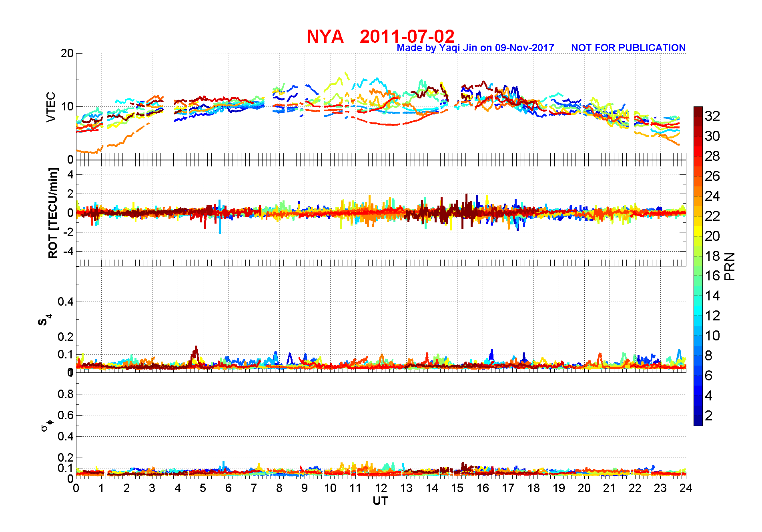Click the PRN colorbar label
762x532 pixels.
coord(730,266)
